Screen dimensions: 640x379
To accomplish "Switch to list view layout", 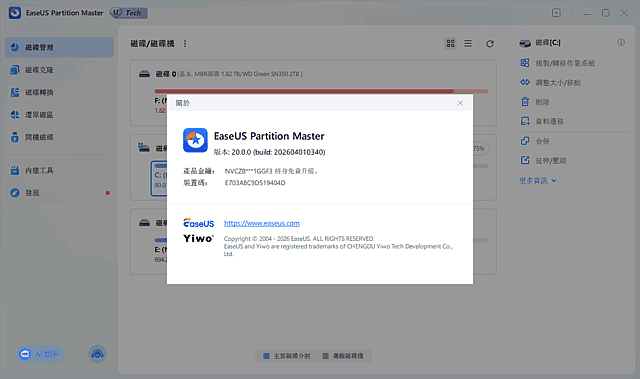I will (468, 43).
